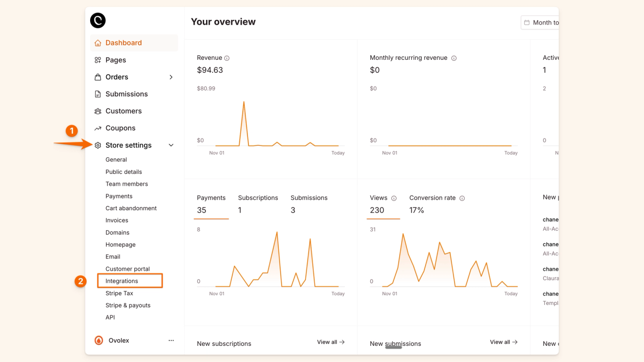
Task: Click the Coupons arrow icon
Action: pyautogui.click(x=97, y=128)
